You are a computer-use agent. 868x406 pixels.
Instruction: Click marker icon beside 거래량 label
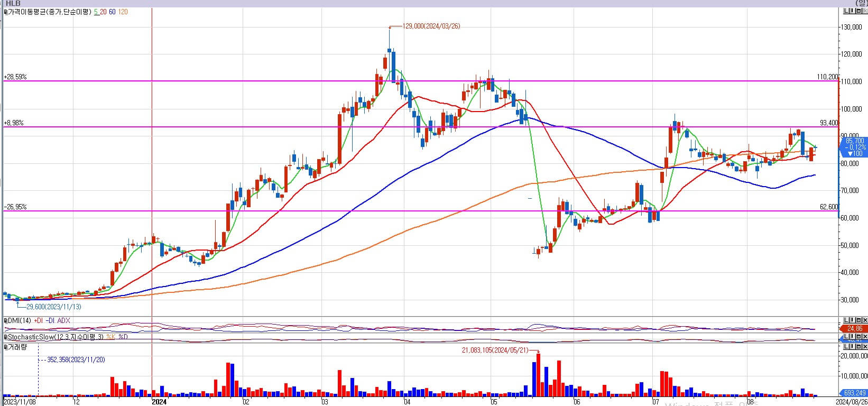(6, 347)
